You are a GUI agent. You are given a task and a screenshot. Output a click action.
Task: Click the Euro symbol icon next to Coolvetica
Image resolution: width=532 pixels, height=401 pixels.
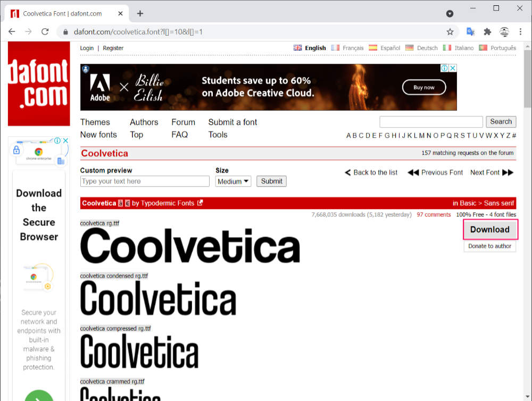(128, 203)
